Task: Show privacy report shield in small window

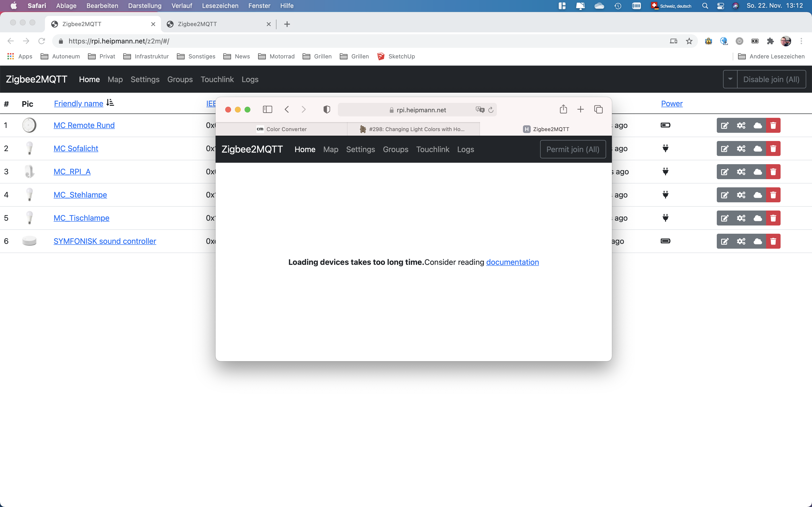Action: (326, 109)
